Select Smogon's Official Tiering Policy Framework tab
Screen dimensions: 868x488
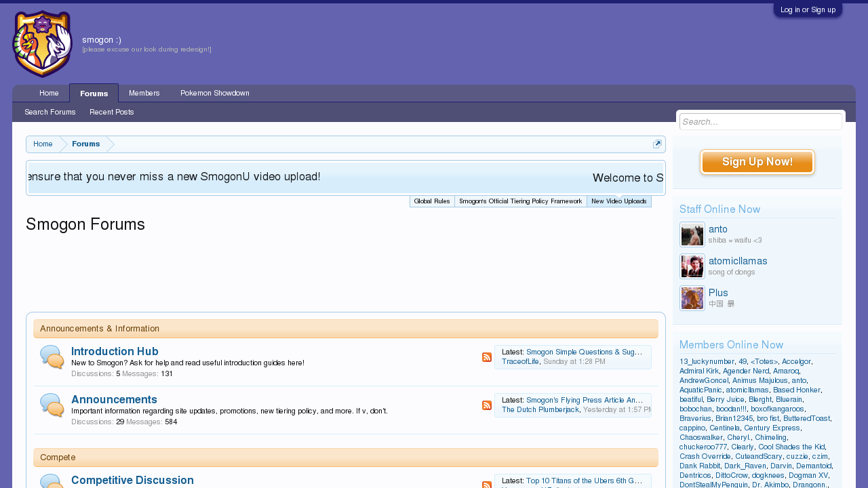tap(521, 201)
